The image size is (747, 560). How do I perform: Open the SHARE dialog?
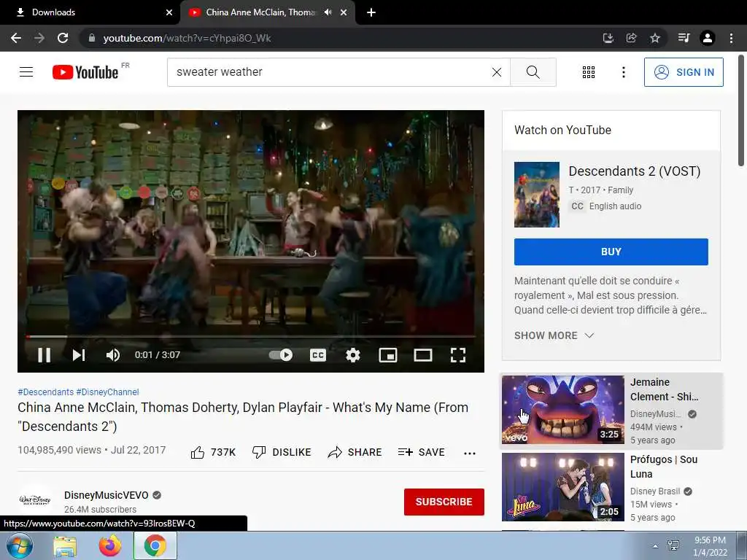355,452
